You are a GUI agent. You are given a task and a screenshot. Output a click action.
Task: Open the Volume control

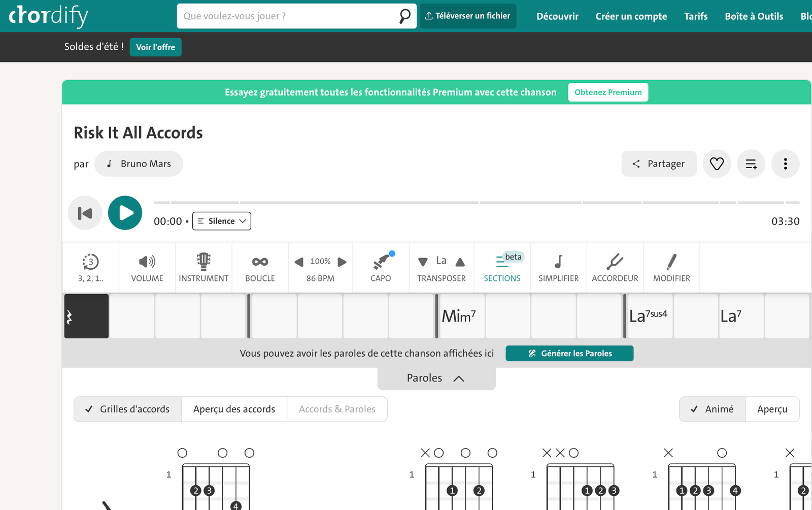click(147, 268)
